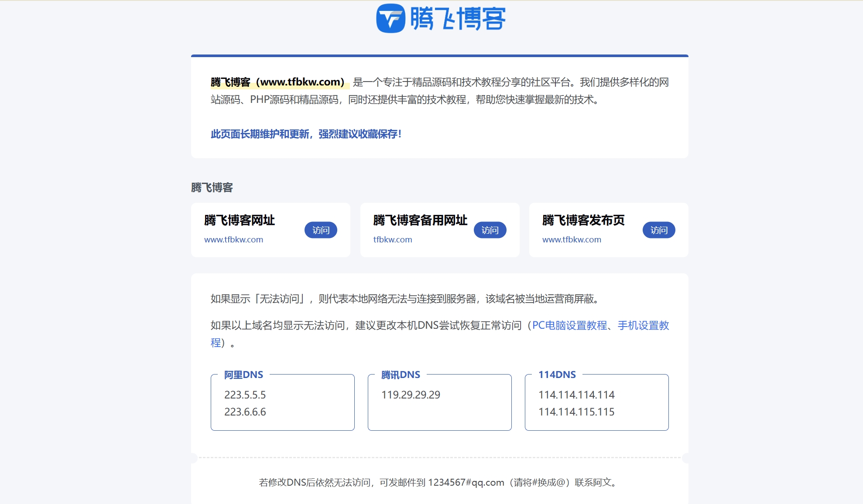The height and width of the screenshot is (504, 863).
Task: Click the www.tfbkw.com link under 腾飞博客发布页
Action: (572, 239)
